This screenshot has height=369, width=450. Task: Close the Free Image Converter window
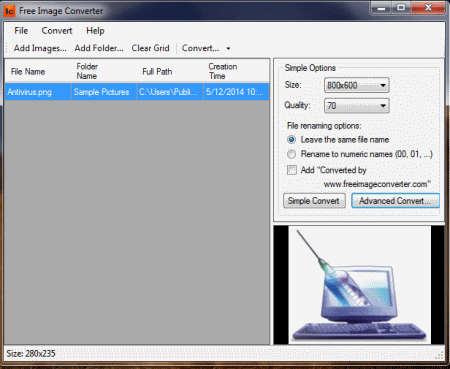[x=428, y=8]
